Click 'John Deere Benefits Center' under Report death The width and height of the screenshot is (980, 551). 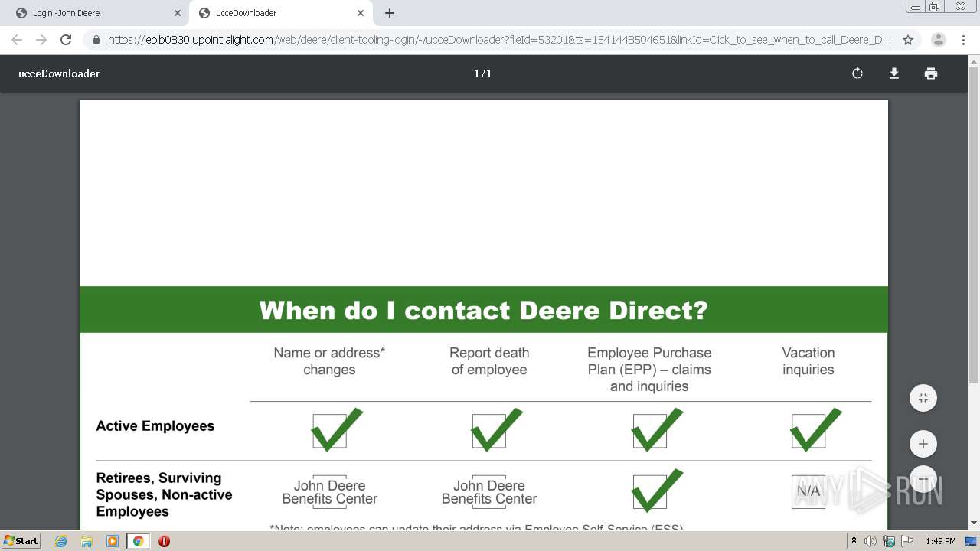489,492
